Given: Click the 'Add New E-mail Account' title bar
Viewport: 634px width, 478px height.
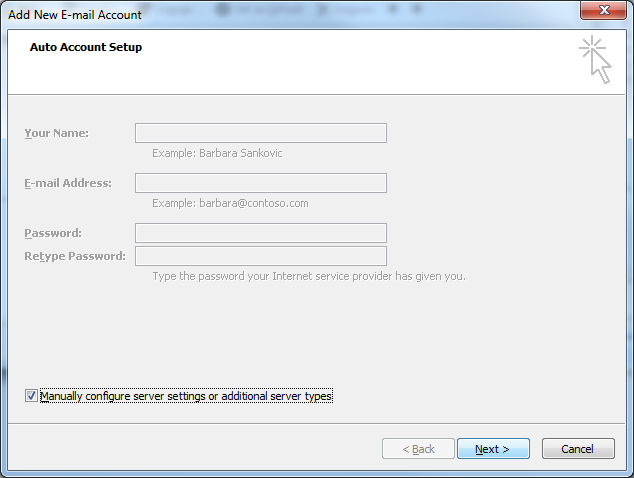Looking at the screenshot, I should coord(75,15).
